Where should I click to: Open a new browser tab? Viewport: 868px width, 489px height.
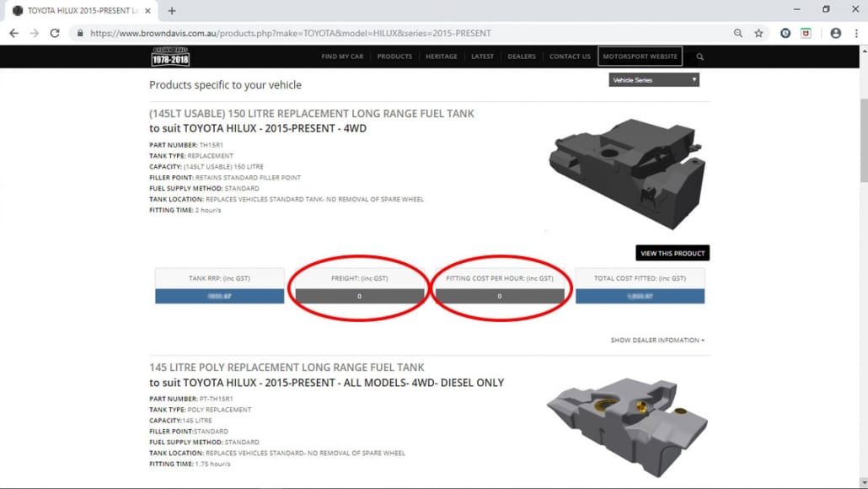pos(172,10)
